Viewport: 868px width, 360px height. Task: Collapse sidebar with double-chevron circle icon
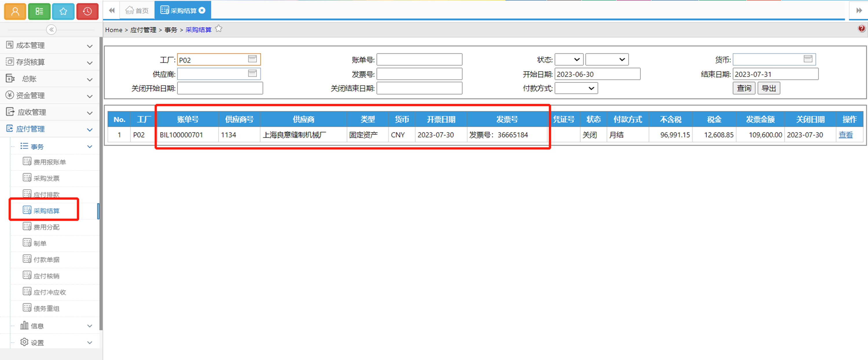51,29
